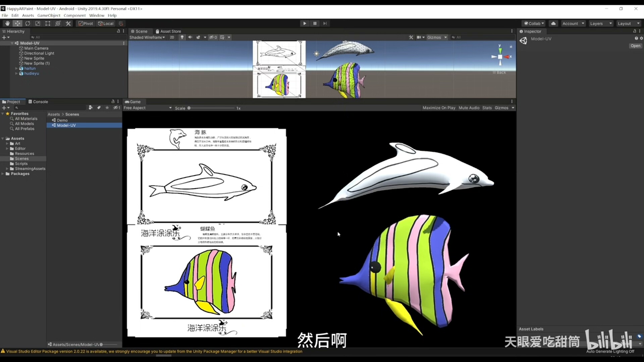
Task: Open the Free Aspect dropdown
Action: [x=148, y=108]
